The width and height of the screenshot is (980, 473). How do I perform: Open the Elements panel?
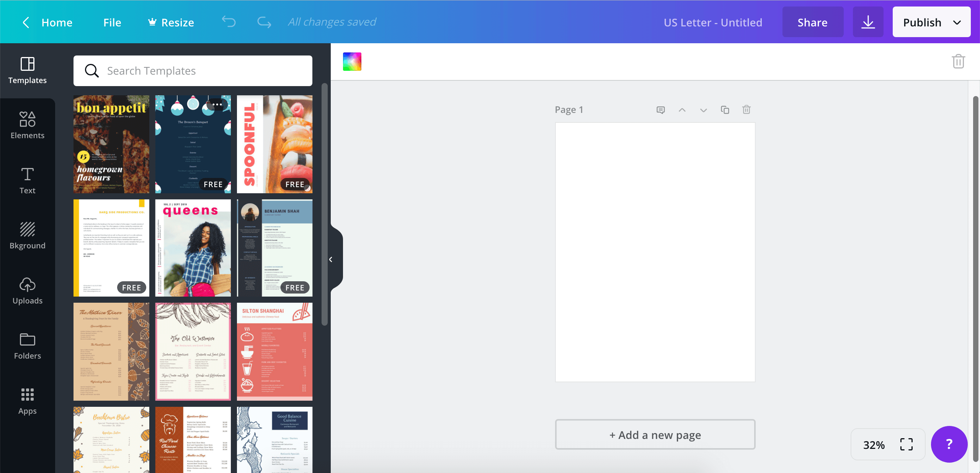[x=28, y=126]
